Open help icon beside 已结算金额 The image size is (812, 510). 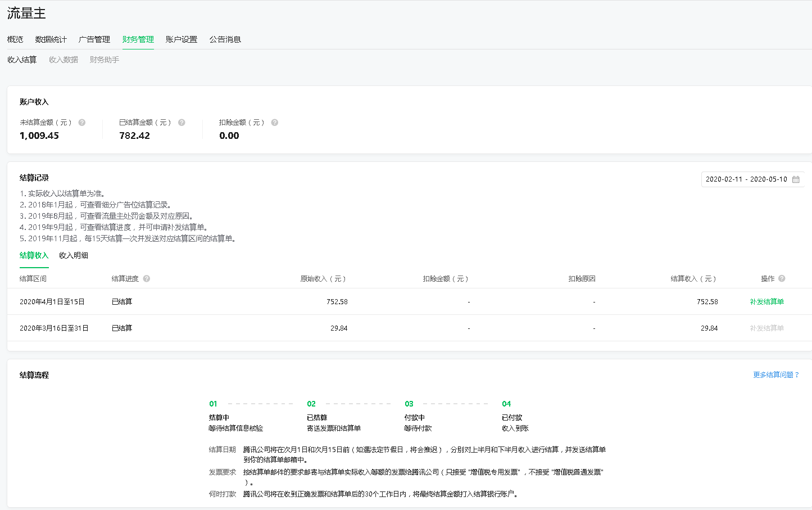[182, 123]
